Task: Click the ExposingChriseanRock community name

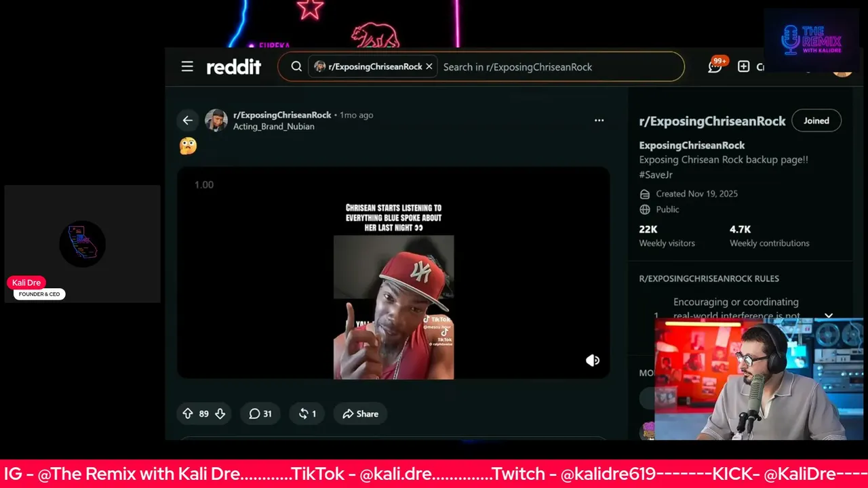Action: [x=692, y=145]
